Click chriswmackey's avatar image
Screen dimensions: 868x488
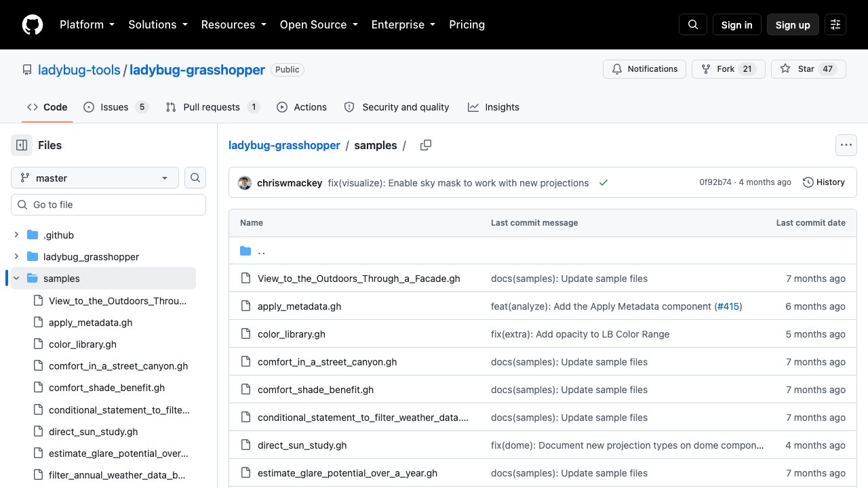pyautogui.click(x=245, y=182)
